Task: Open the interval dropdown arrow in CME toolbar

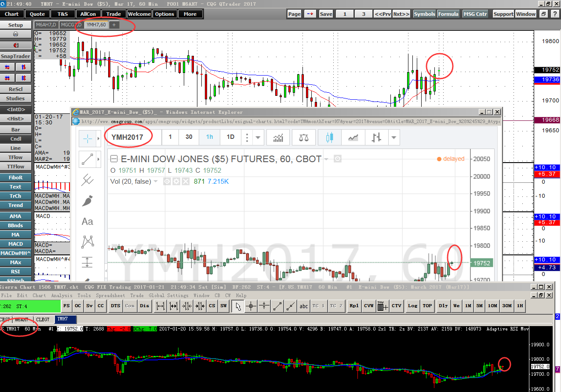Action: 258,138
